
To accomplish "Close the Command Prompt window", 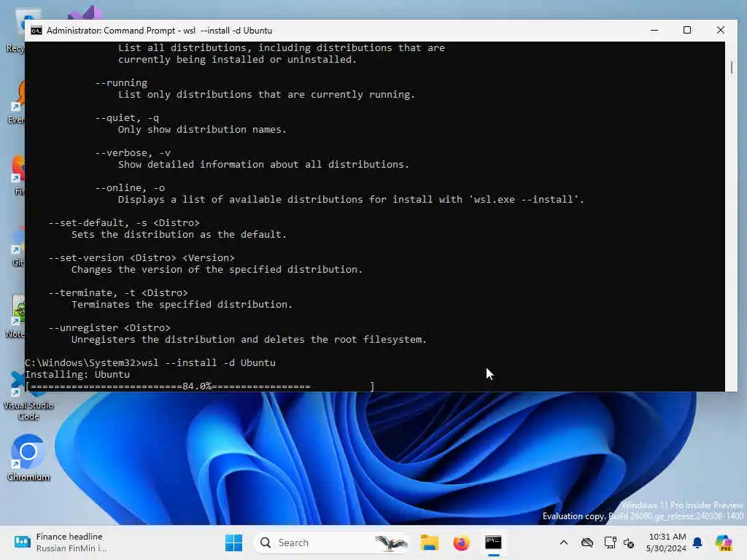I will click(720, 30).
